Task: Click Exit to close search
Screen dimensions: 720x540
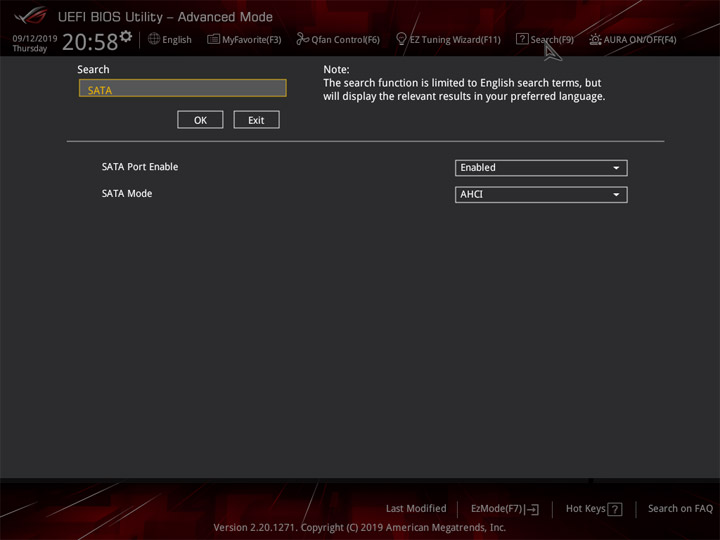Action: (256, 120)
